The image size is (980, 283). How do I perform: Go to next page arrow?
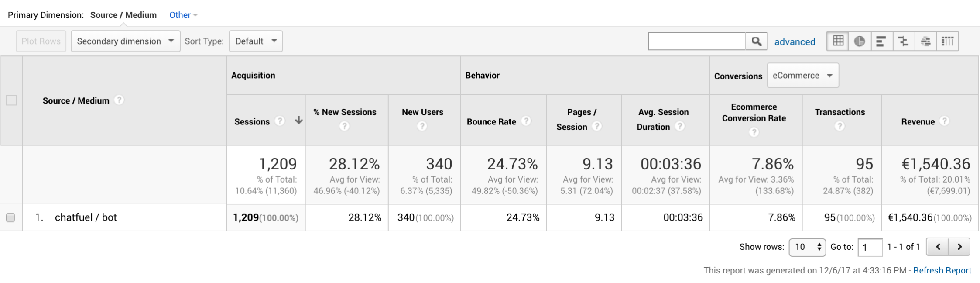(959, 247)
